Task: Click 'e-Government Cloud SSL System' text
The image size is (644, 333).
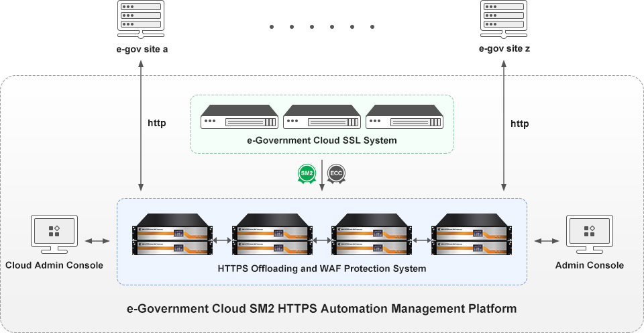Action: pos(322,140)
